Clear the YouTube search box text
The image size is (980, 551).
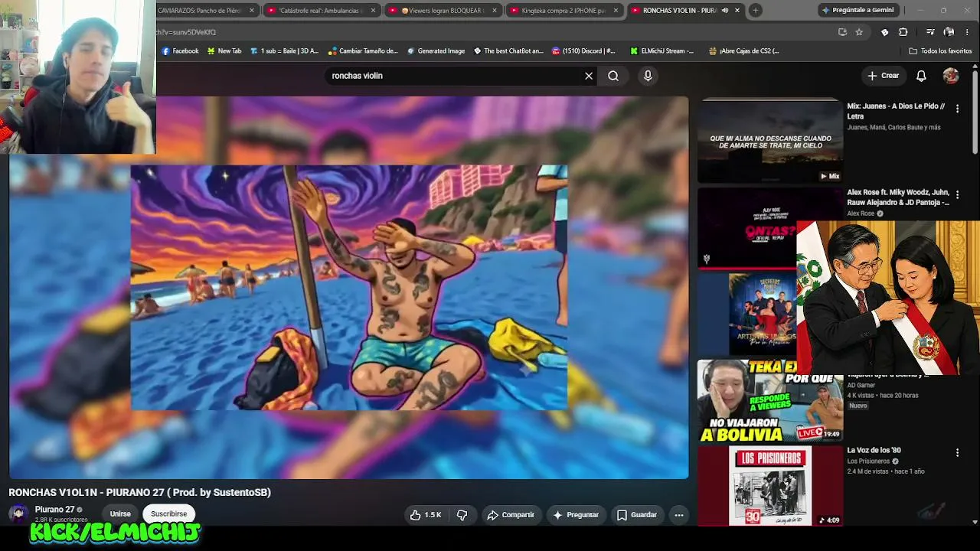coord(589,76)
